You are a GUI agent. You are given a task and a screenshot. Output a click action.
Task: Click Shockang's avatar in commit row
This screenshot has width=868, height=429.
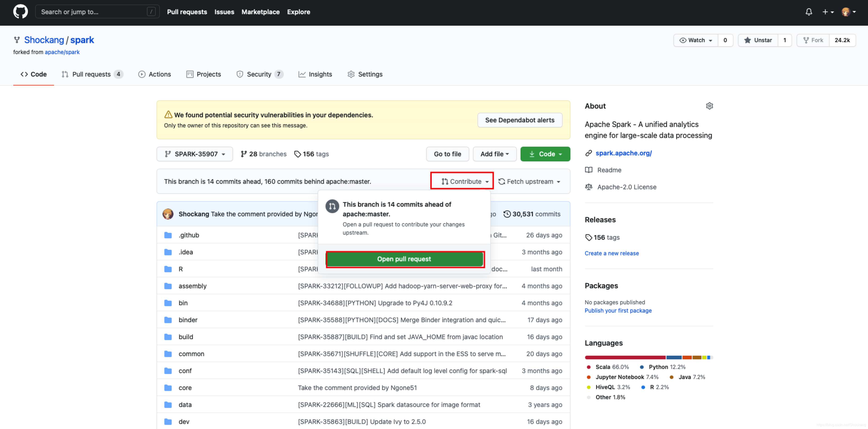pyautogui.click(x=168, y=214)
